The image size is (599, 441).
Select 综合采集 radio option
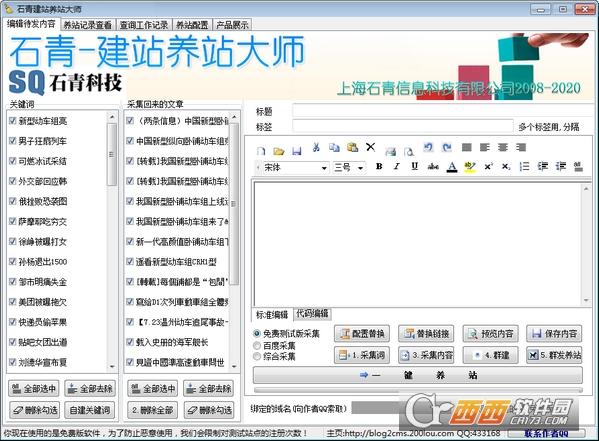click(x=257, y=356)
